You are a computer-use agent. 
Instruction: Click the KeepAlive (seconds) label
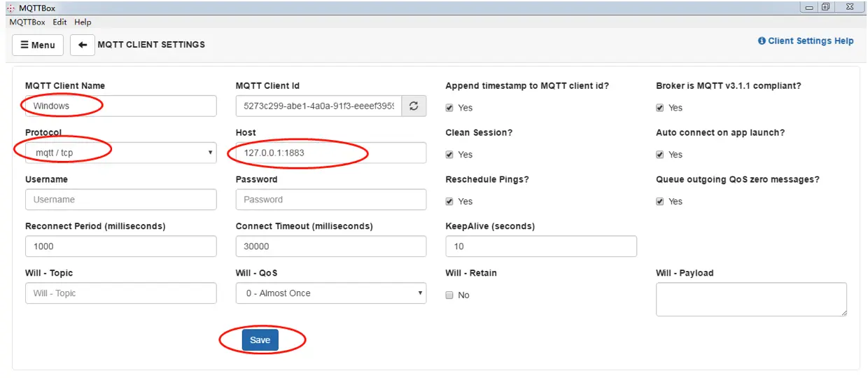[490, 227]
